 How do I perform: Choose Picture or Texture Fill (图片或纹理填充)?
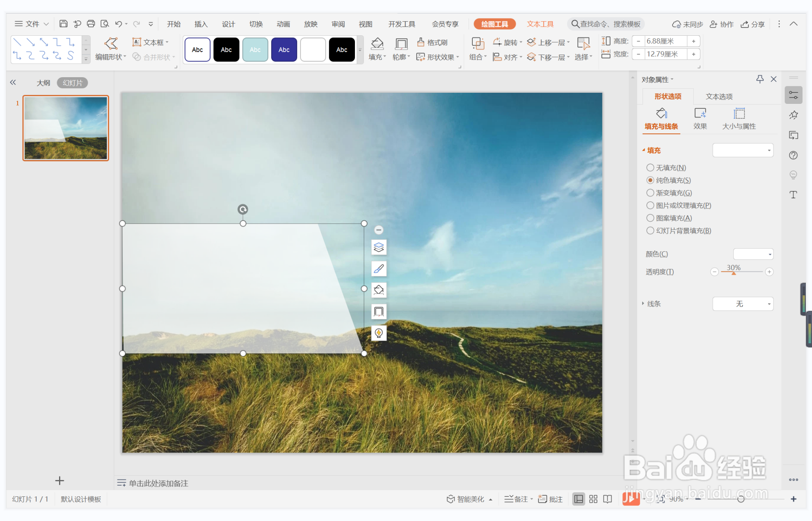click(x=650, y=205)
